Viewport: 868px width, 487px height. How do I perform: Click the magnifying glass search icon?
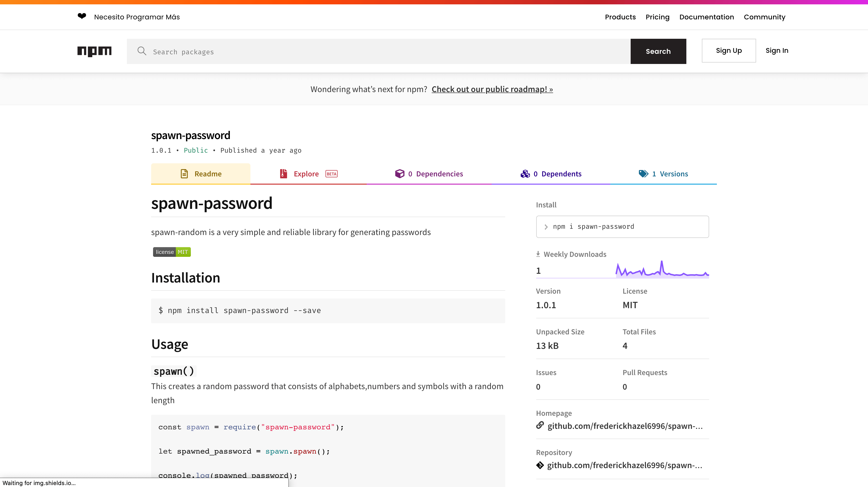(x=142, y=51)
